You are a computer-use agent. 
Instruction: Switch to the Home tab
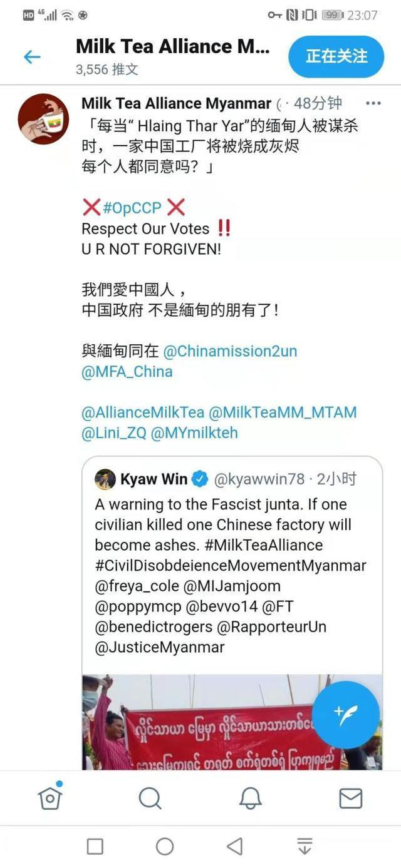[x=50, y=797]
